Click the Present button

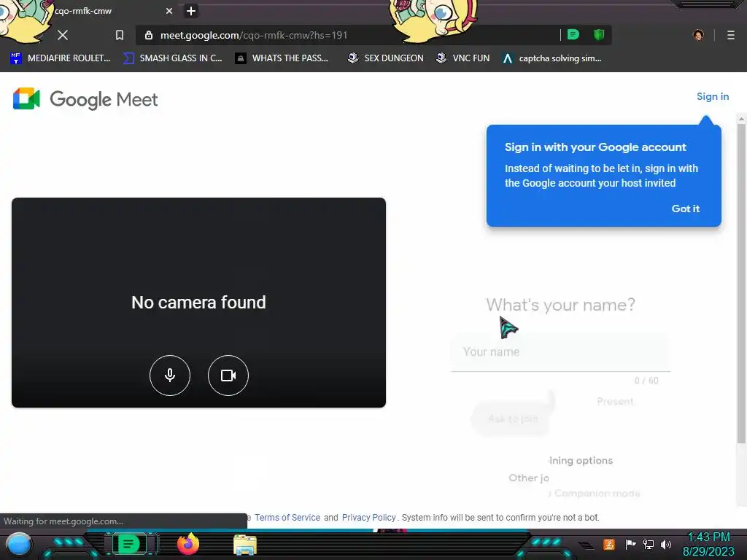[x=615, y=402]
